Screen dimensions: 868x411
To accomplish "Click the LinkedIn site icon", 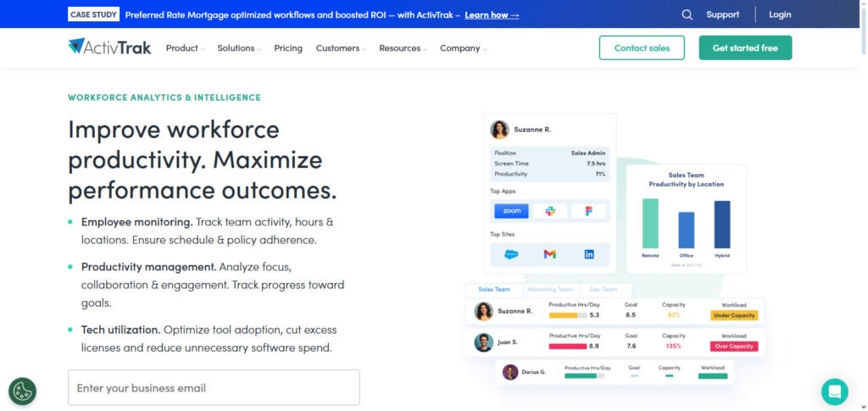I will pos(589,254).
